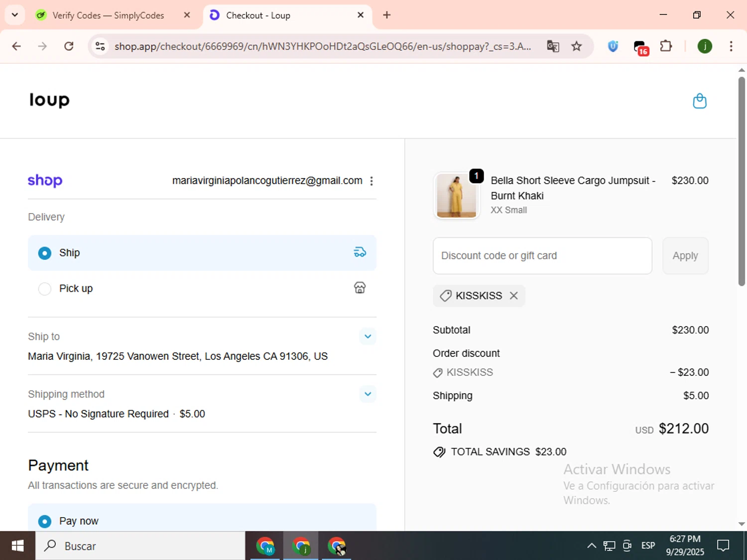The width and height of the screenshot is (747, 560).
Task: Open Bitwarden shield extension
Action: click(613, 46)
